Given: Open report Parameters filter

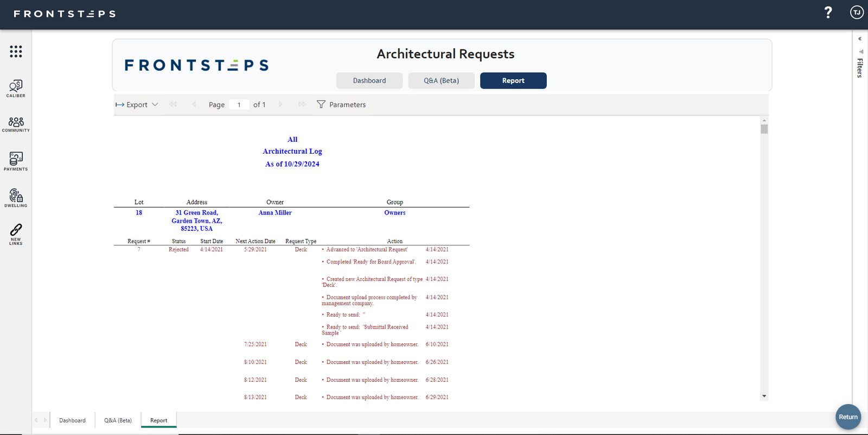Looking at the screenshot, I should (341, 104).
